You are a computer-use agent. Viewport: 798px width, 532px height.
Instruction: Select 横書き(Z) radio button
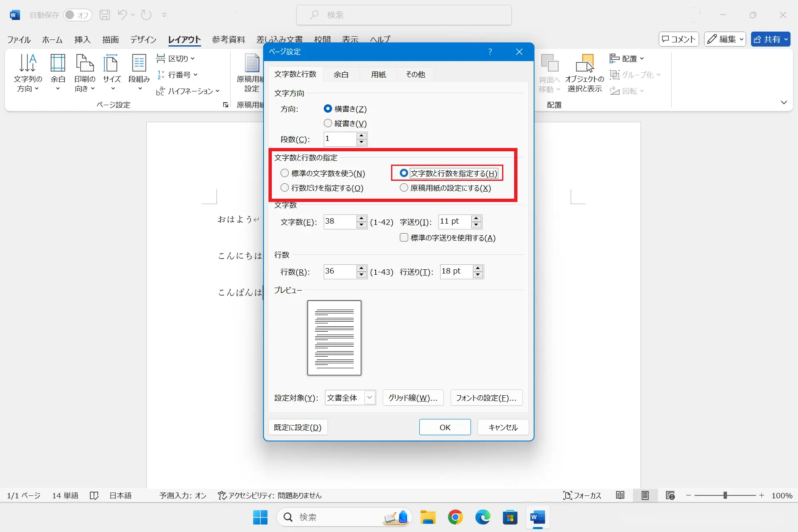pyautogui.click(x=328, y=109)
